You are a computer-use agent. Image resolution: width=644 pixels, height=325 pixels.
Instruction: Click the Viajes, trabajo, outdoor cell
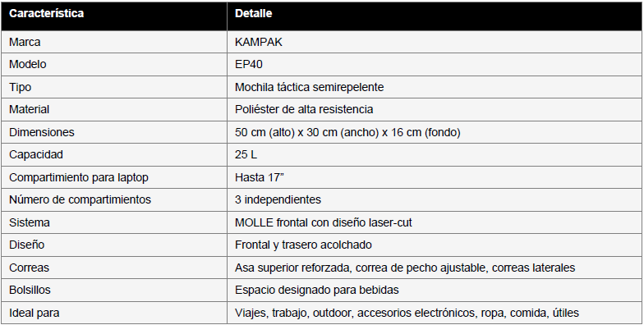434,313
